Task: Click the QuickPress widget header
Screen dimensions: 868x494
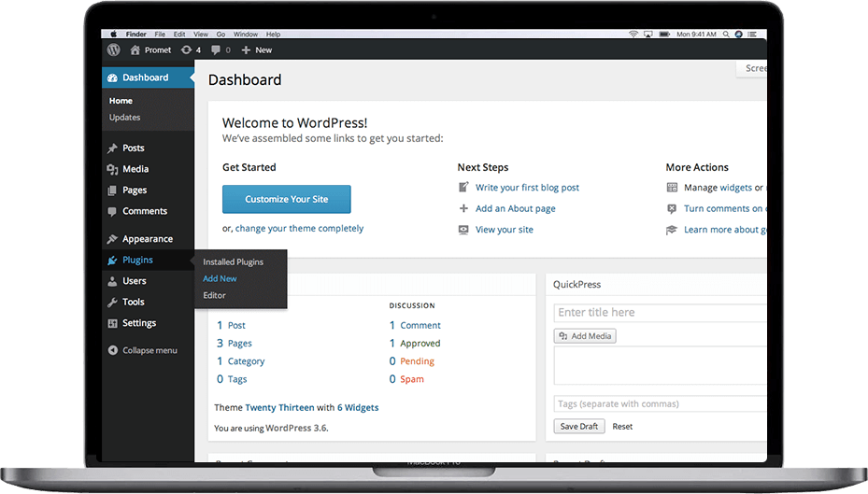Action: pyautogui.click(x=656, y=284)
